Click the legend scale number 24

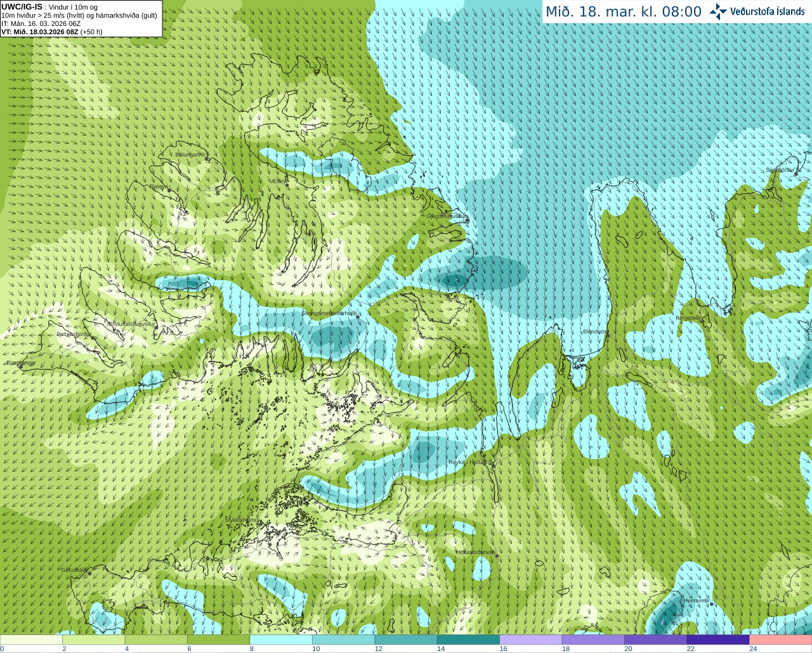[753, 649]
